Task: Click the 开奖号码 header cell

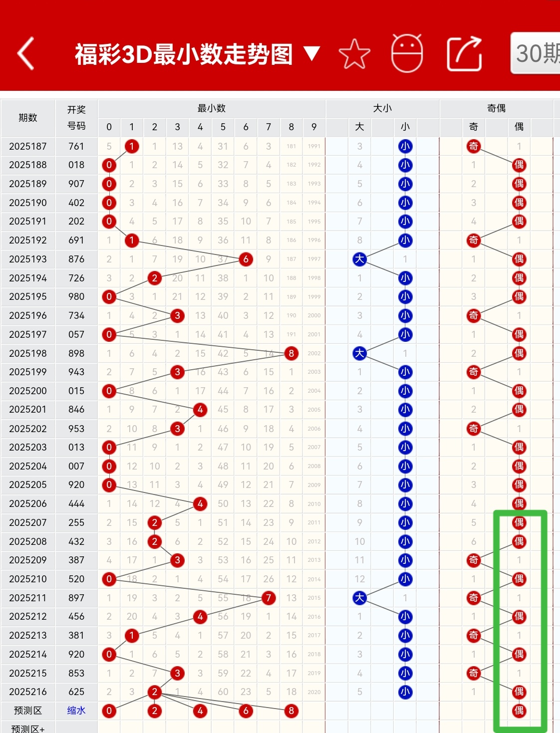Action: click(76, 118)
